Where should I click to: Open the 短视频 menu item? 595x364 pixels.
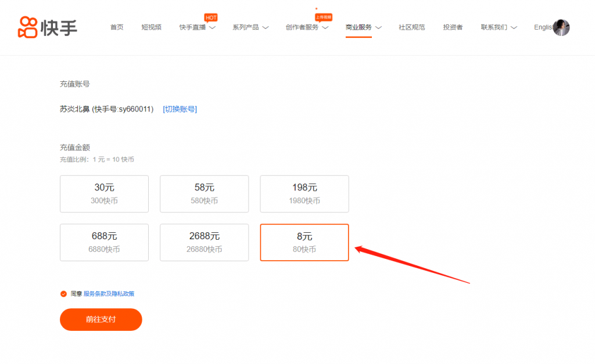[152, 27]
